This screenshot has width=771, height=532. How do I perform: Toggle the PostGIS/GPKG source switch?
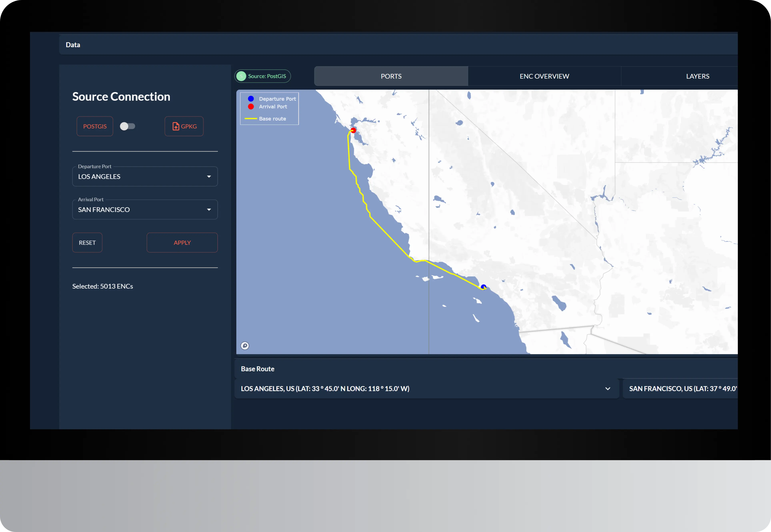127,126
